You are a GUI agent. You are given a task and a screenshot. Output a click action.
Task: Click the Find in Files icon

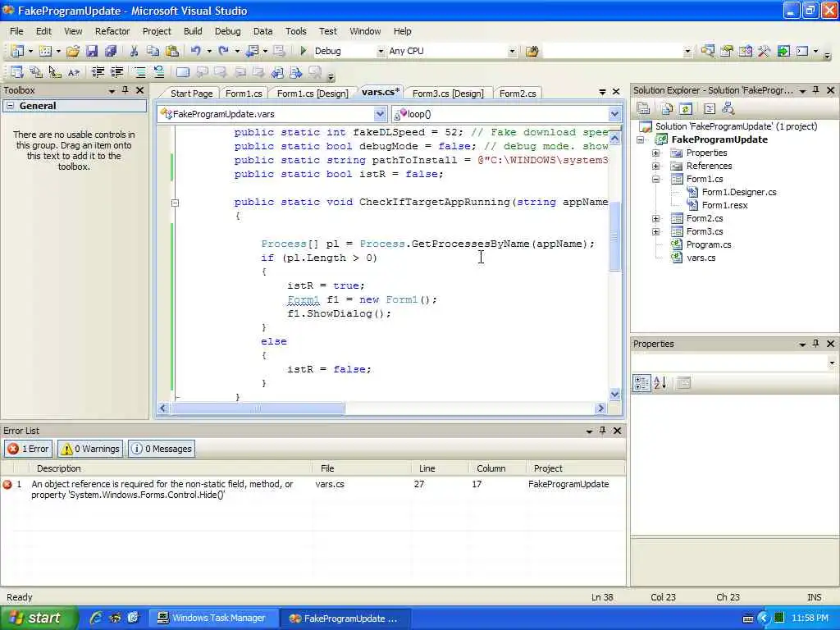point(532,51)
